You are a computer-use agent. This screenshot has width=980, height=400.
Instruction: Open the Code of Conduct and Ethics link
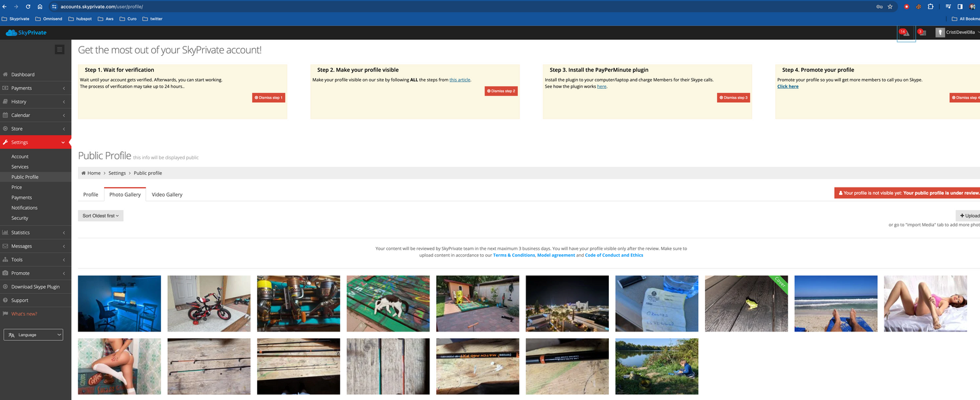click(614, 255)
